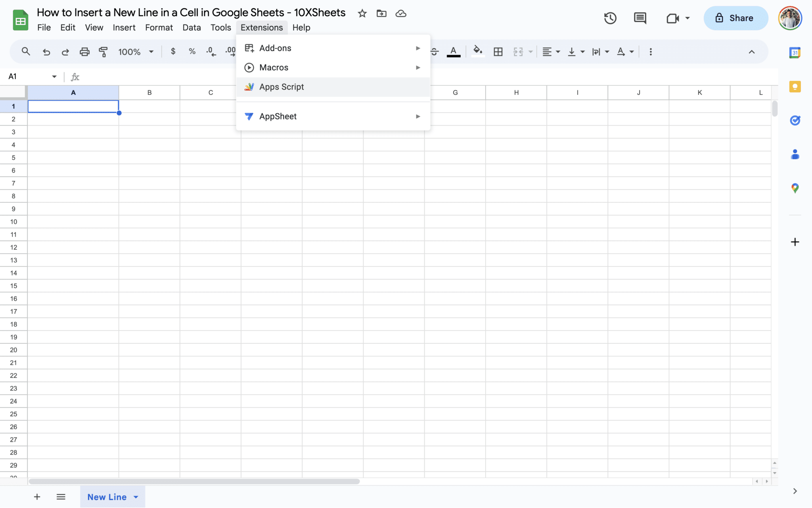The image size is (812, 508).
Task: Open the AppSheet submenu
Action: pos(333,116)
